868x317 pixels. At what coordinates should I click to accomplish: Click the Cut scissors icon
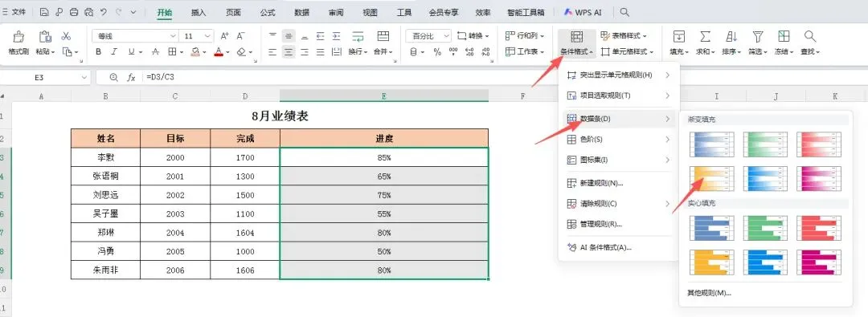[67, 36]
